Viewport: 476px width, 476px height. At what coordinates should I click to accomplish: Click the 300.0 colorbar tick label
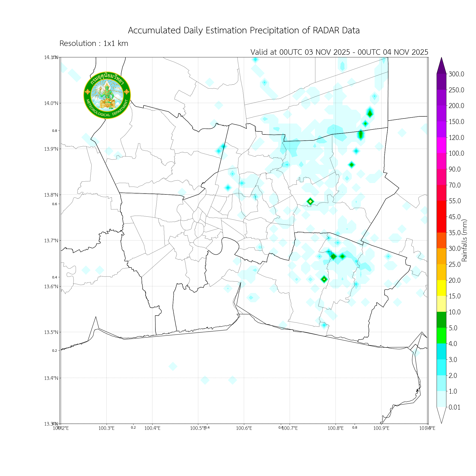(x=456, y=74)
